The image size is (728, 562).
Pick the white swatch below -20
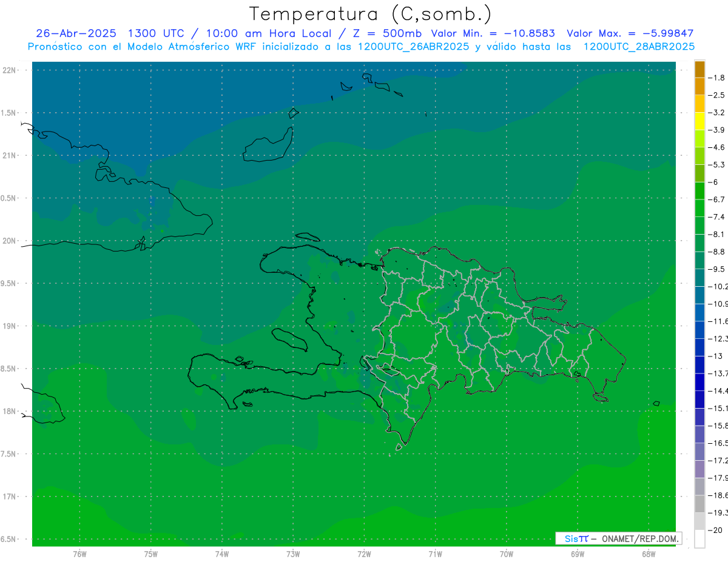[699, 539]
